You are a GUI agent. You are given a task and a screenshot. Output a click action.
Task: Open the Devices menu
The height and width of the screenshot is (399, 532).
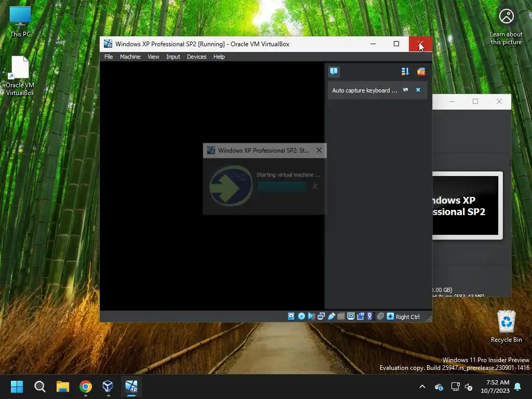pos(196,57)
